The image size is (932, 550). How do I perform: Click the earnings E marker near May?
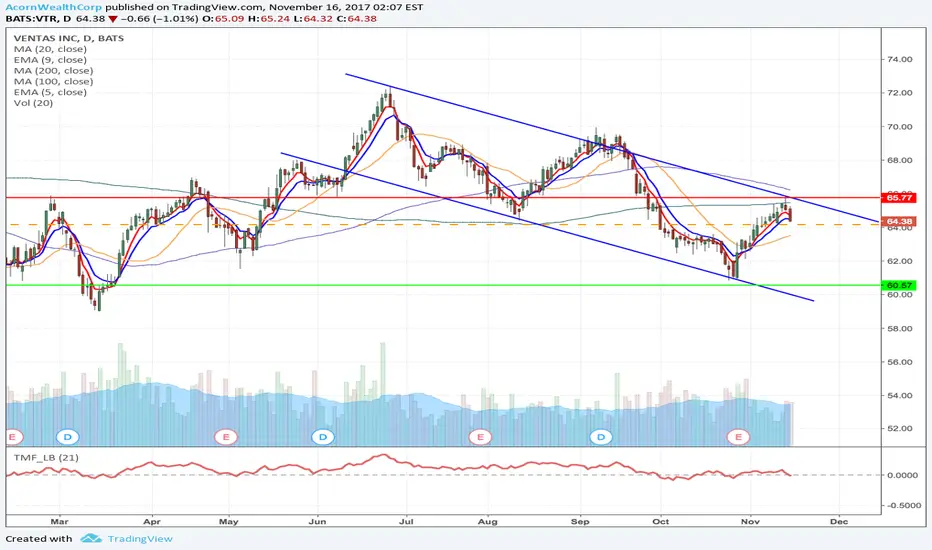(x=226, y=437)
